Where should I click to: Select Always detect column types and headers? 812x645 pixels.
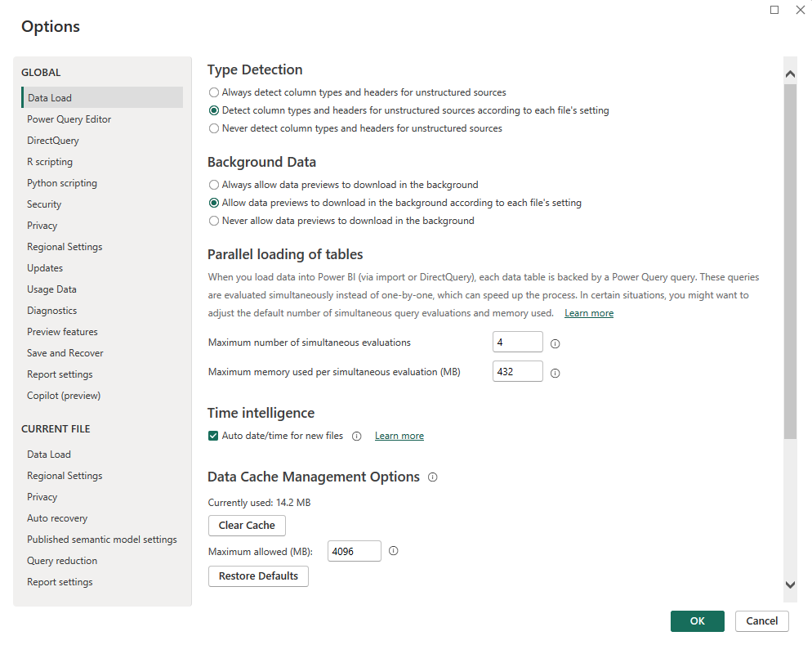214,92
